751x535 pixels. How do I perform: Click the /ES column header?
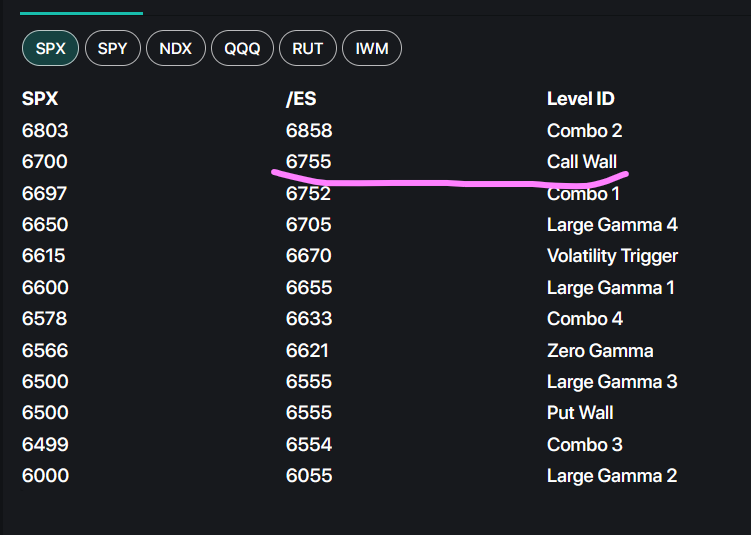(x=301, y=99)
